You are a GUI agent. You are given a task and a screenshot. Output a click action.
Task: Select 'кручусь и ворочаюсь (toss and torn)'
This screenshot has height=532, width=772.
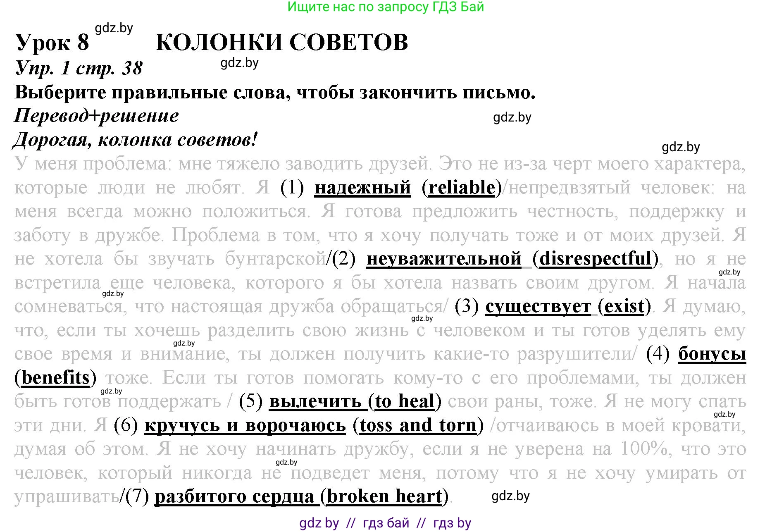tap(310, 426)
